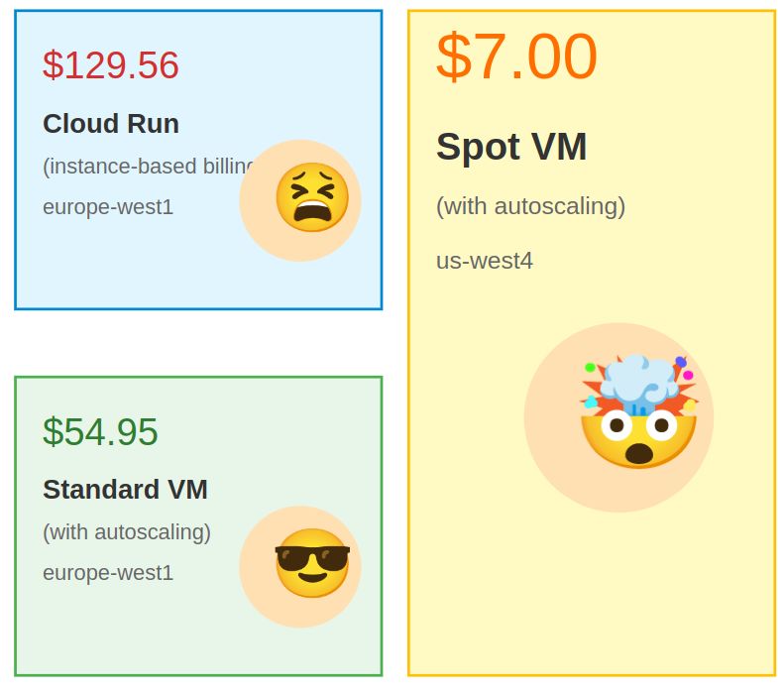Click europe-west1 region in Standard VM card

pyautogui.click(x=108, y=573)
